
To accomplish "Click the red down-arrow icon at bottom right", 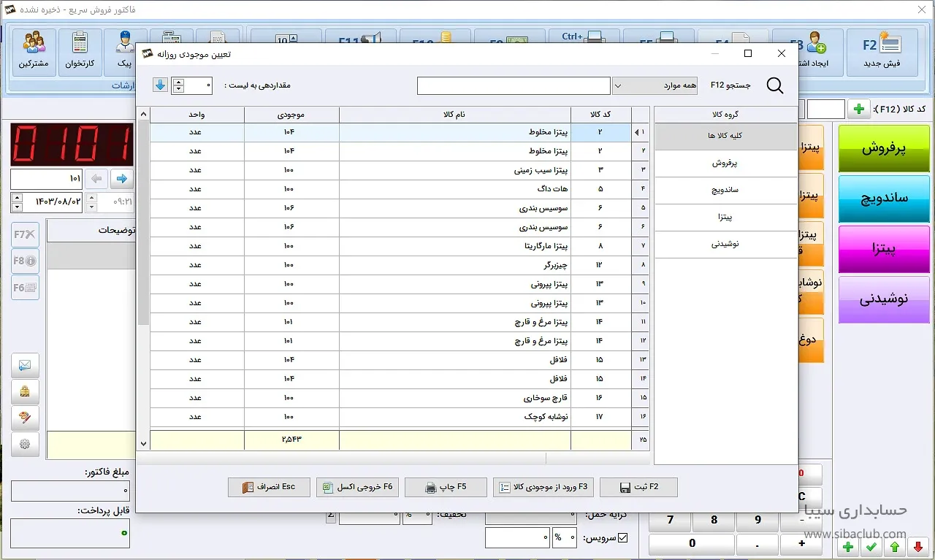I will [918, 547].
